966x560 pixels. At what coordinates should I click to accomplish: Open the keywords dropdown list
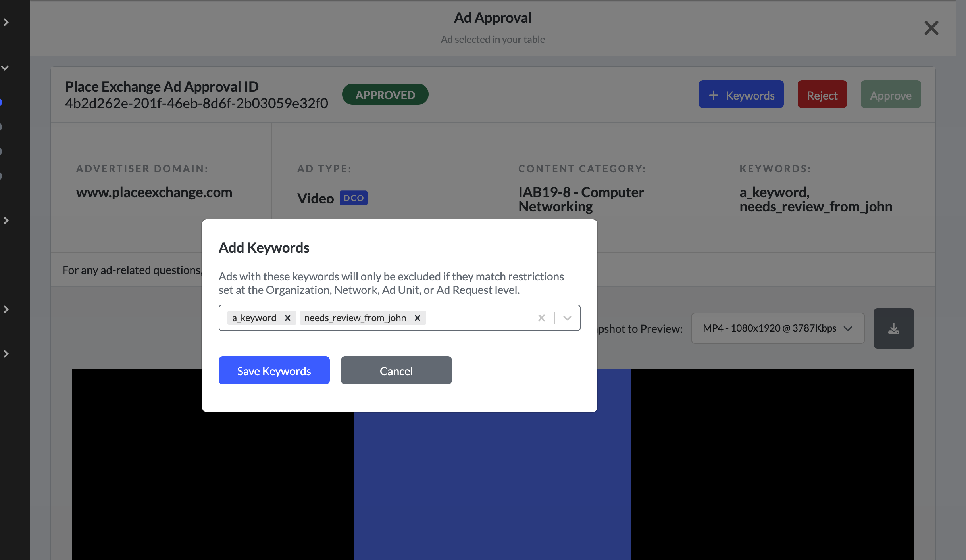pyautogui.click(x=567, y=318)
